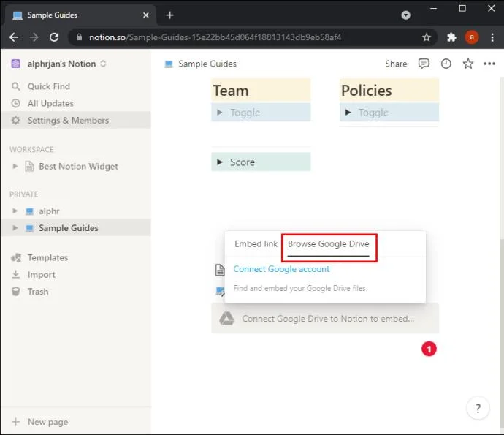Expand the Team Toggle block
This screenshot has width=504, height=435.
tap(220, 113)
